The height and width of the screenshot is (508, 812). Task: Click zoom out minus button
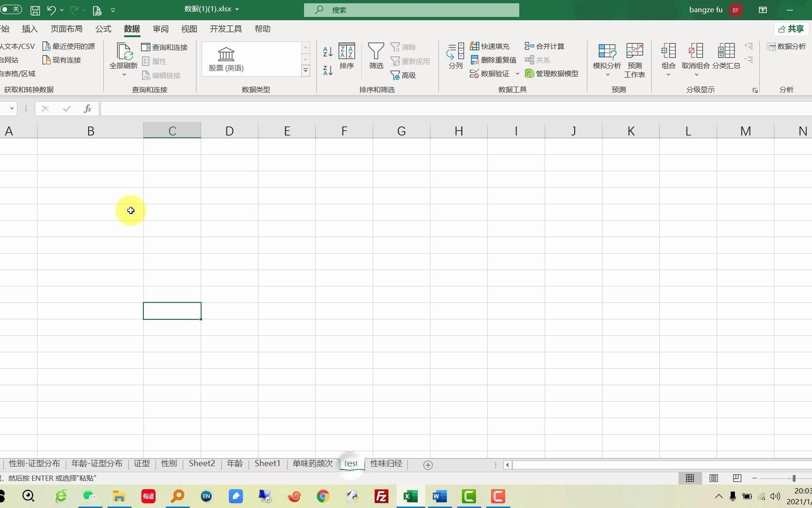click(754, 478)
